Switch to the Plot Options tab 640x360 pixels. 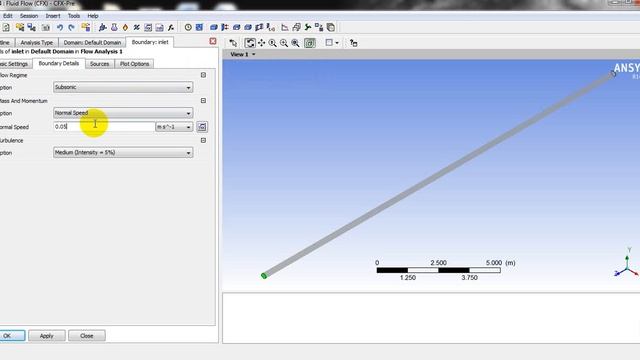pyautogui.click(x=134, y=64)
